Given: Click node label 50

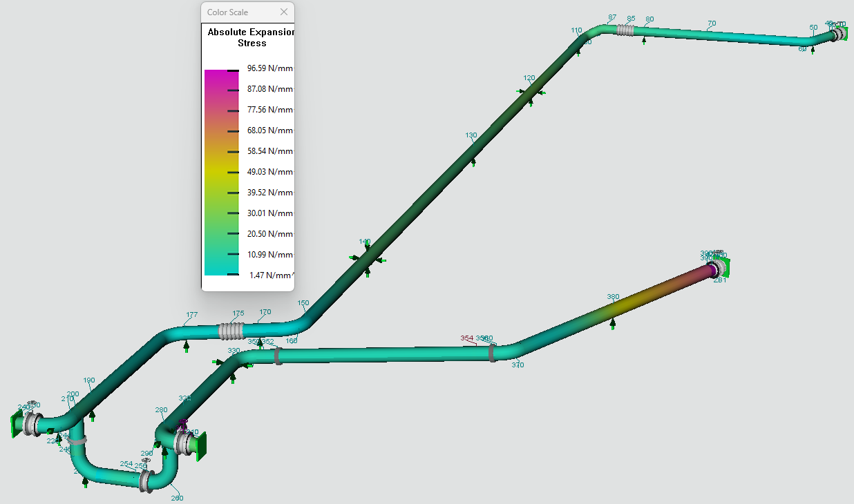Looking at the screenshot, I should pyautogui.click(x=813, y=28).
